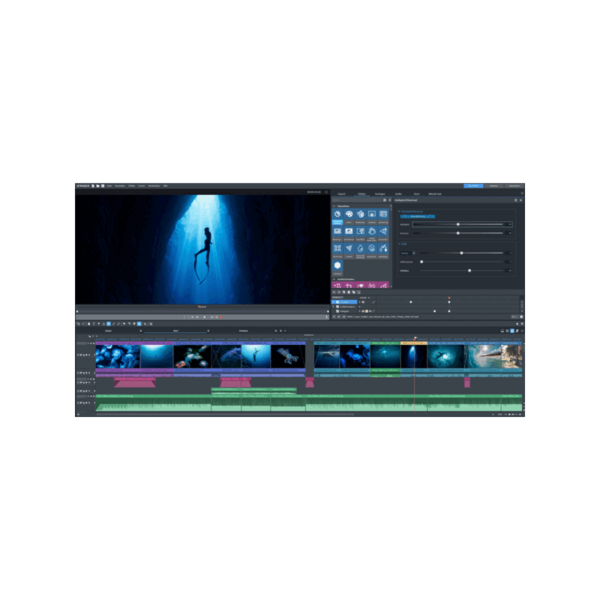
Task: Open the white hexagon effect tile
Action: [x=337, y=268]
